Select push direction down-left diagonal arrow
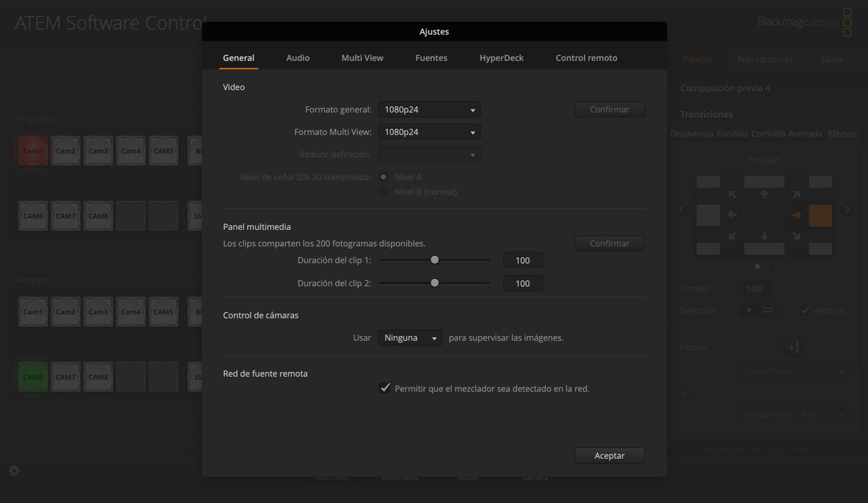 732,236
